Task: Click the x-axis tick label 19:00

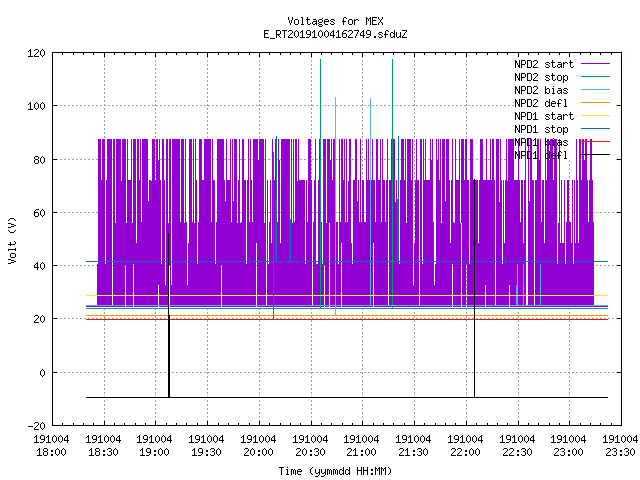Action: coord(154,452)
